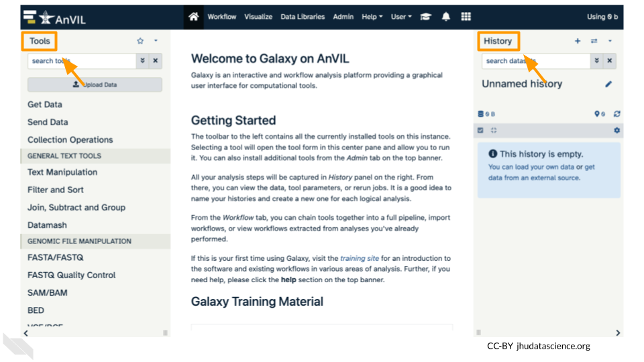Click the Upload Data button
This screenshot has height=362, width=644.
coord(95,84)
